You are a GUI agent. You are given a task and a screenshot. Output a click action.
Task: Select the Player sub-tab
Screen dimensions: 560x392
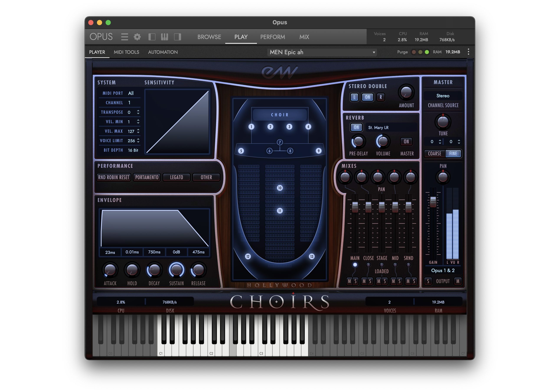click(97, 52)
